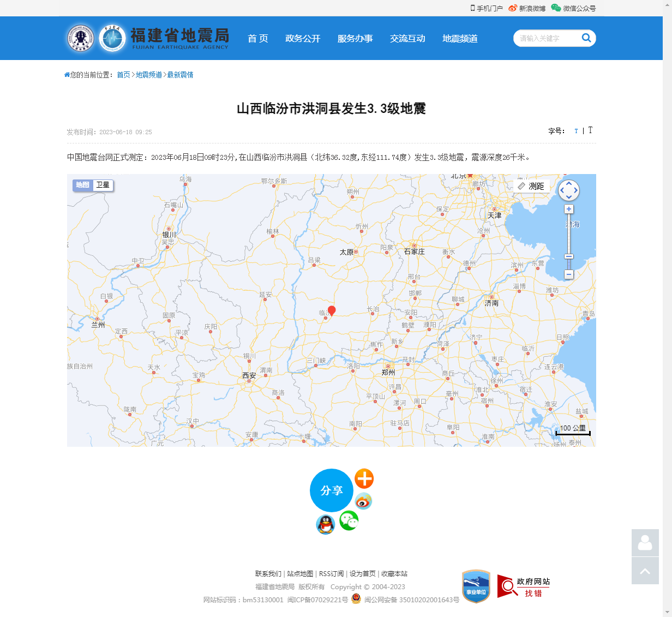The image size is (672, 617).
Task: Click the search magnifier icon
Action: (x=586, y=38)
